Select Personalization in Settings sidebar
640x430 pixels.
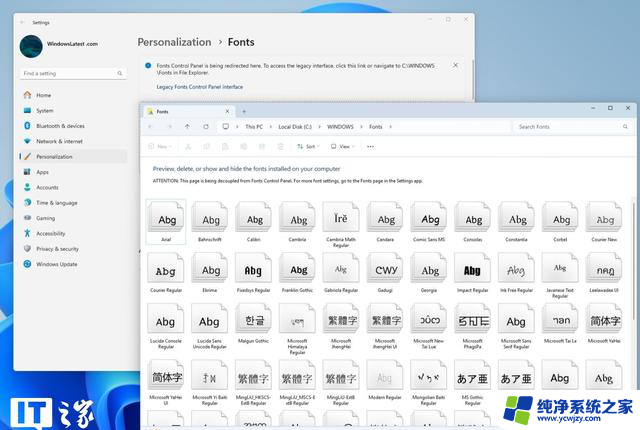click(73, 157)
